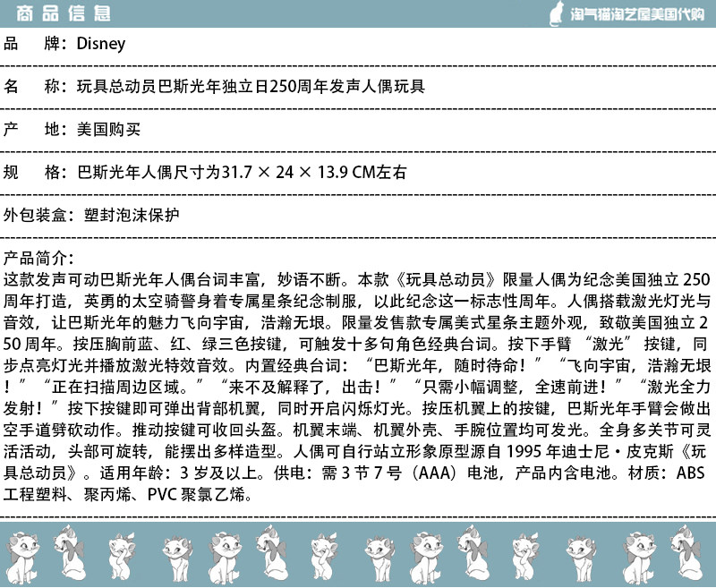
Task: Click the 产地 field label
Action: coord(35,129)
